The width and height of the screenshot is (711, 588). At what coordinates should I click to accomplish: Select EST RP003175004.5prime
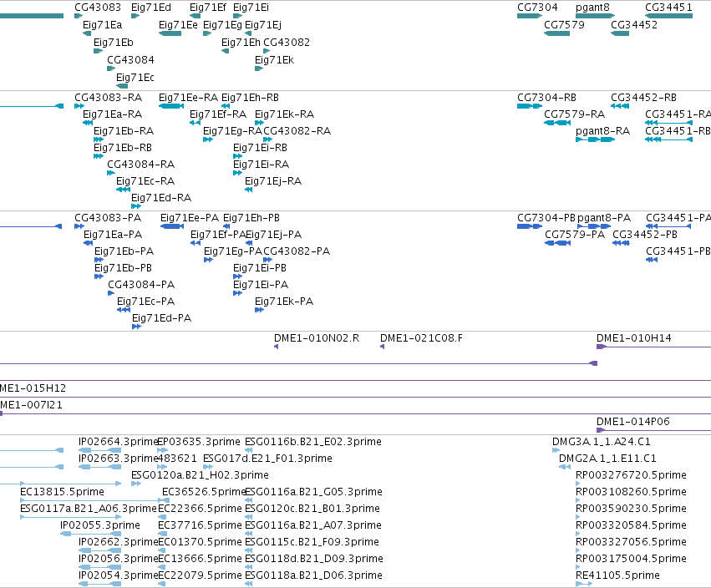(x=631, y=559)
